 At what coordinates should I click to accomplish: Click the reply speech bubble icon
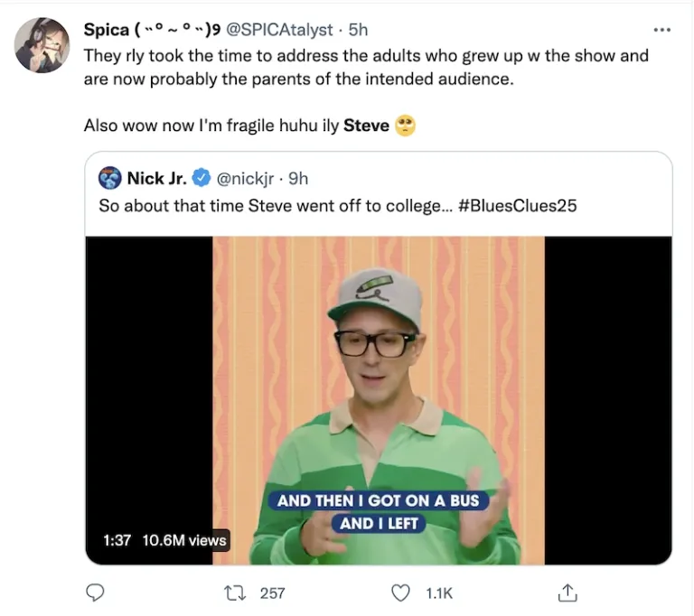coord(95,593)
